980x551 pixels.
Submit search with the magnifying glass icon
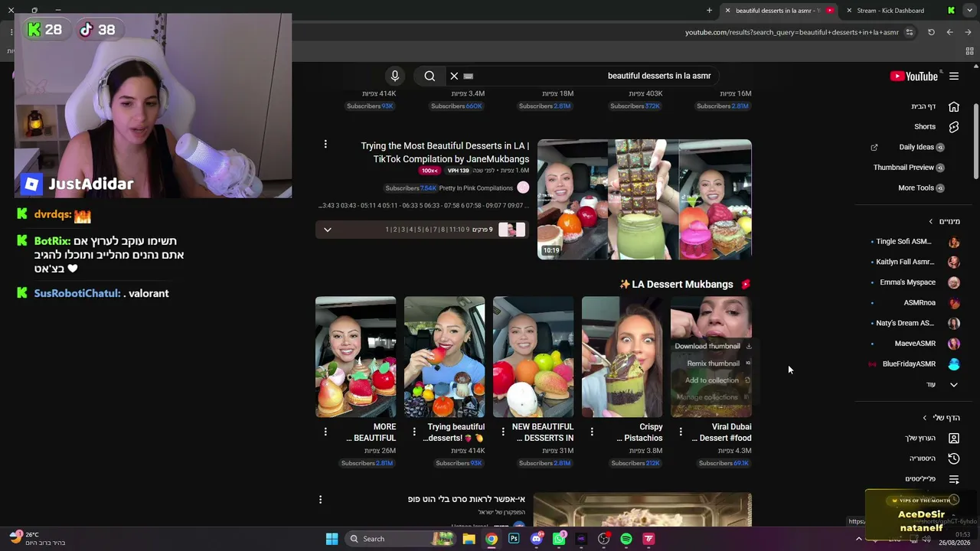pos(430,76)
